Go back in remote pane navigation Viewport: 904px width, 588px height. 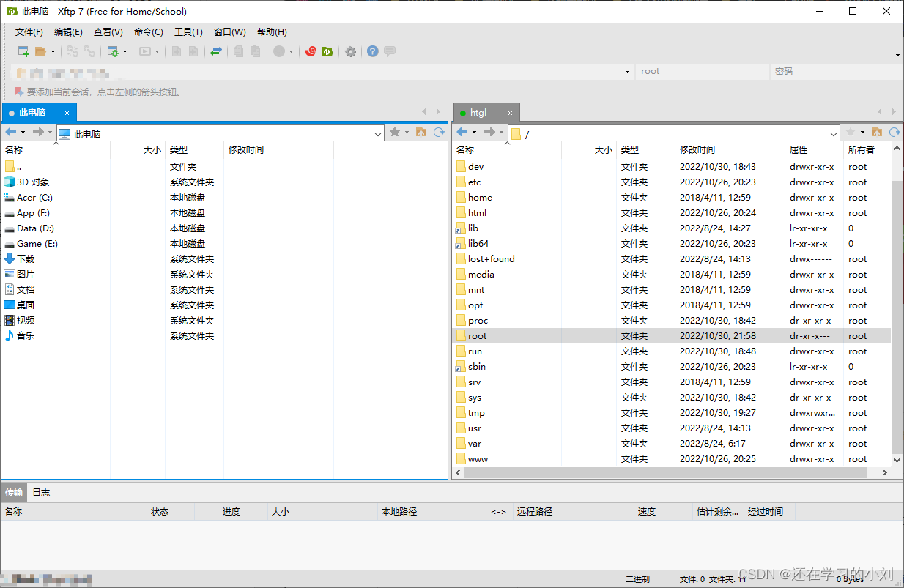[462, 132]
